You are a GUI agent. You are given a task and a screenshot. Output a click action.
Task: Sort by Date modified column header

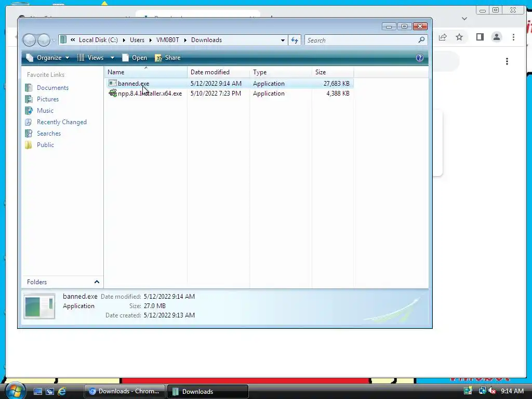tap(219, 72)
